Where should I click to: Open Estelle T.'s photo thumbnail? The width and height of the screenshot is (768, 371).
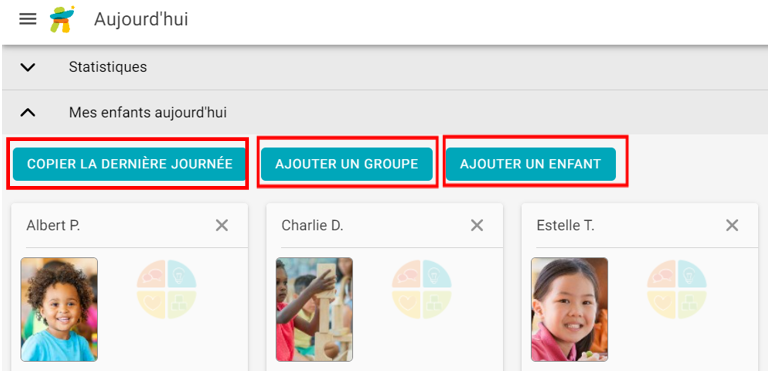point(570,310)
